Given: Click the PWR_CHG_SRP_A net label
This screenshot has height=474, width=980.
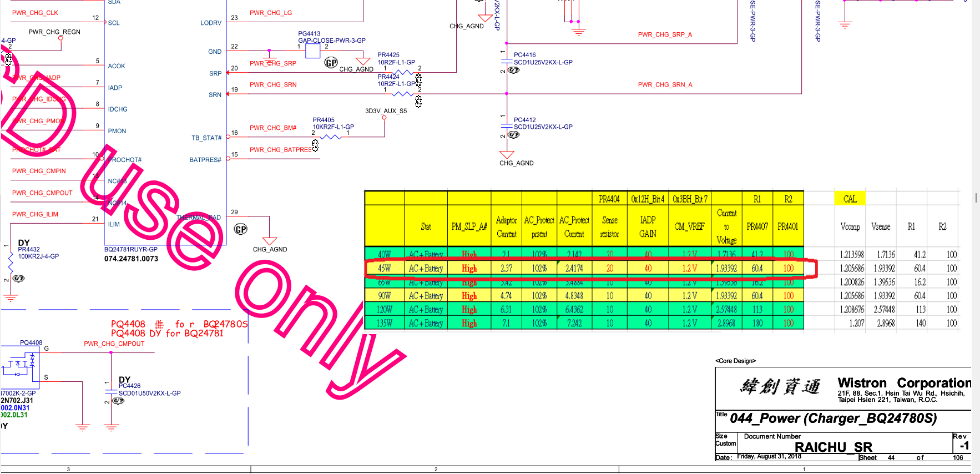Looking at the screenshot, I should point(665,34).
